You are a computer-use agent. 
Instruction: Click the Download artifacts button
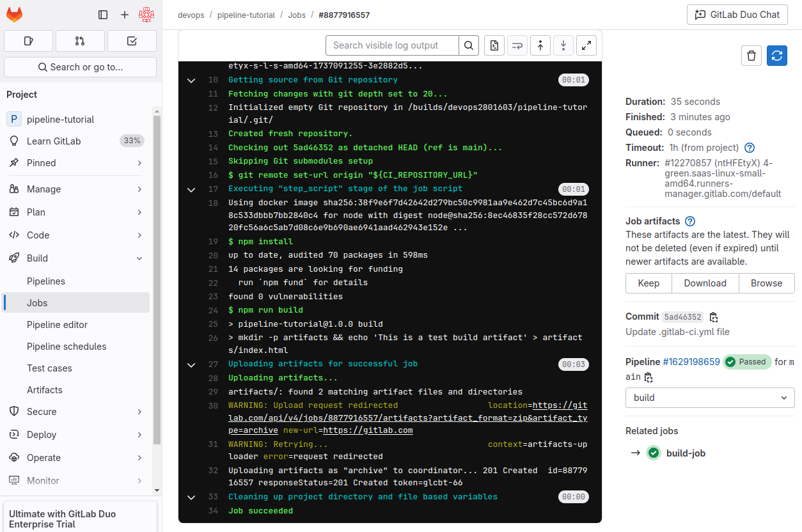point(705,283)
